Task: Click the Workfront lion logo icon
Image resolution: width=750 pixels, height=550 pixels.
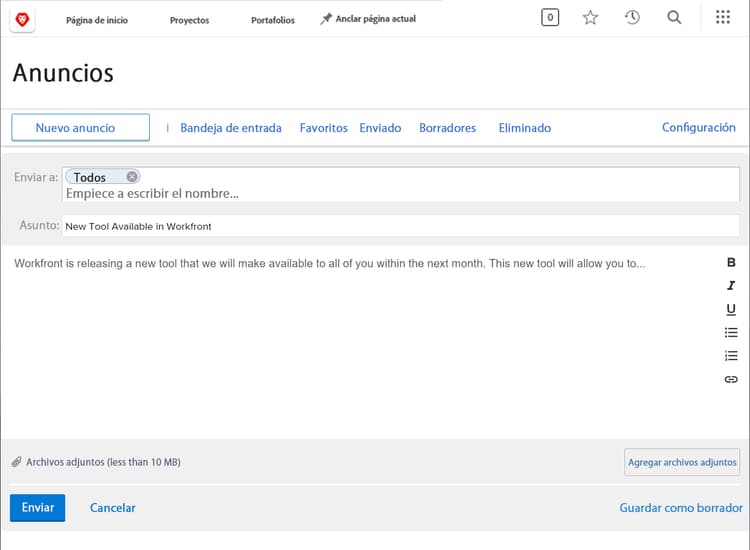Action: click(x=22, y=20)
